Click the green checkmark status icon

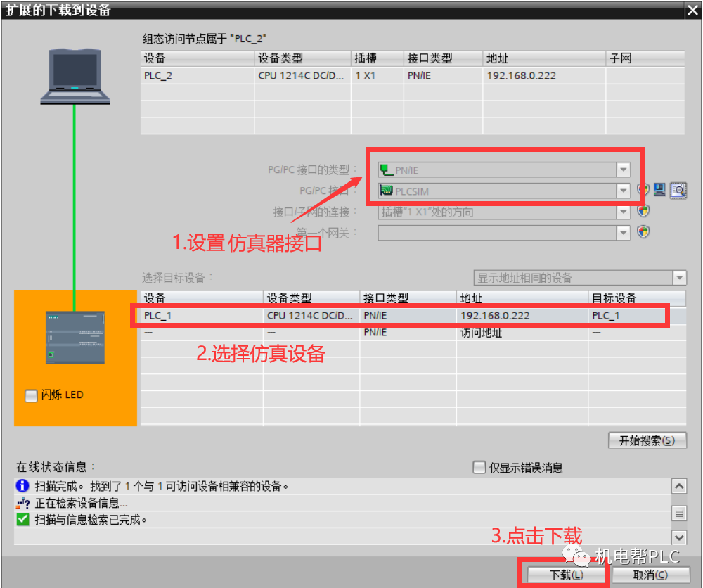click(x=22, y=519)
